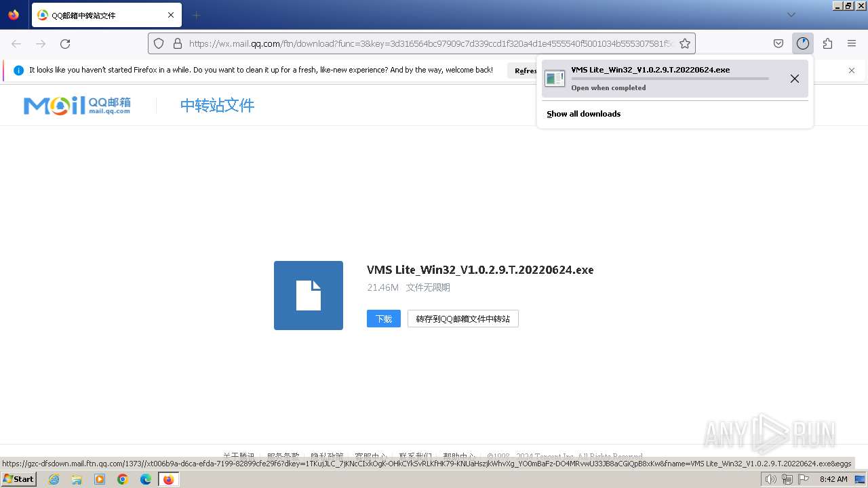868x488 pixels.
Task: Reload the current page
Action: point(65,43)
